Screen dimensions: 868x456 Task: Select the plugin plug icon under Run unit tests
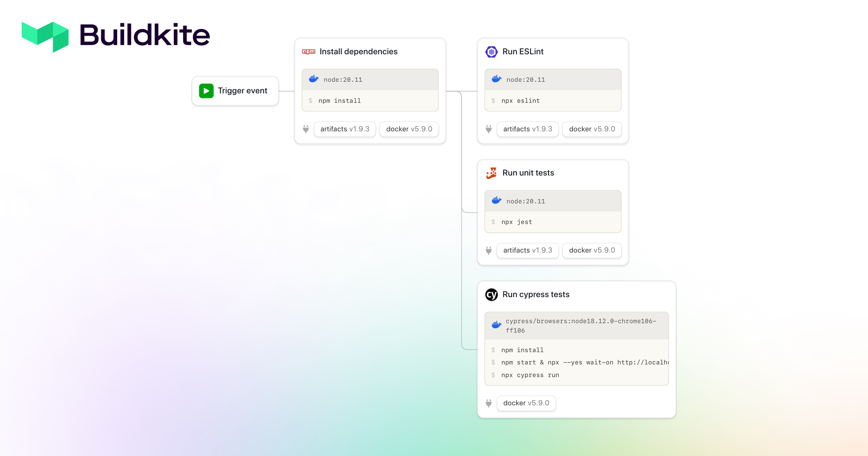coord(489,250)
